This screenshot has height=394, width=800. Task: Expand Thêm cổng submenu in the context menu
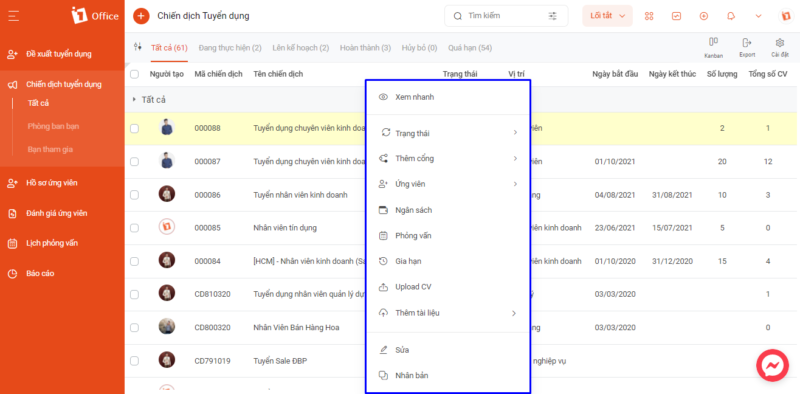pyautogui.click(x=448, y=159)
